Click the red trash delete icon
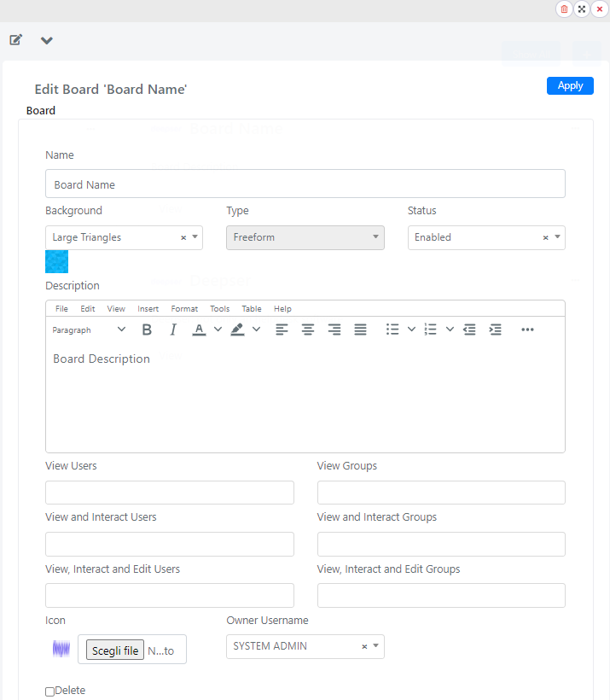 564,9
